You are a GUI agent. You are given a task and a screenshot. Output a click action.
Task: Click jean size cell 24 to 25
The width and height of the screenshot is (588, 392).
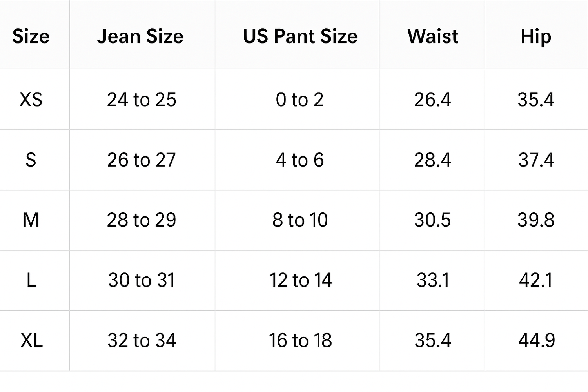142,100
